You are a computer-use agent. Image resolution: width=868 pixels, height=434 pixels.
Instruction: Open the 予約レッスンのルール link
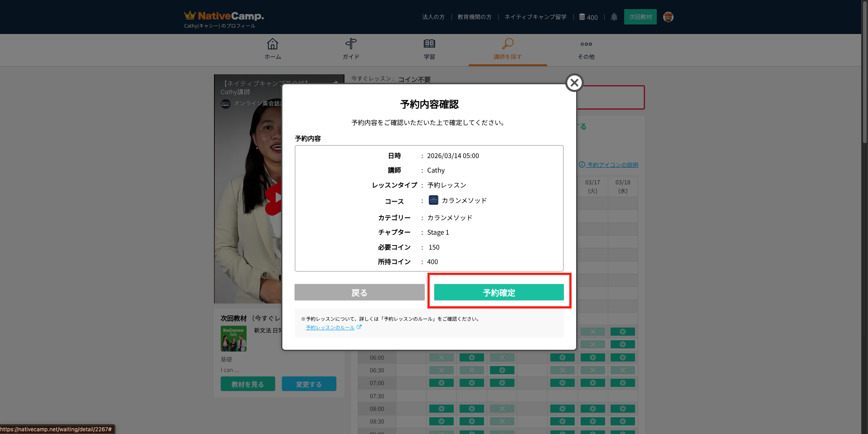(x=330, y=328)
